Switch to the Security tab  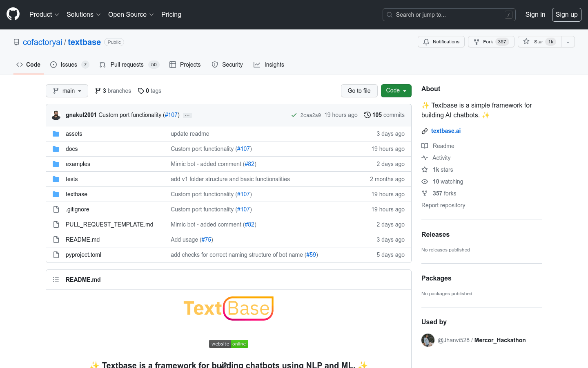click(227, 65)
